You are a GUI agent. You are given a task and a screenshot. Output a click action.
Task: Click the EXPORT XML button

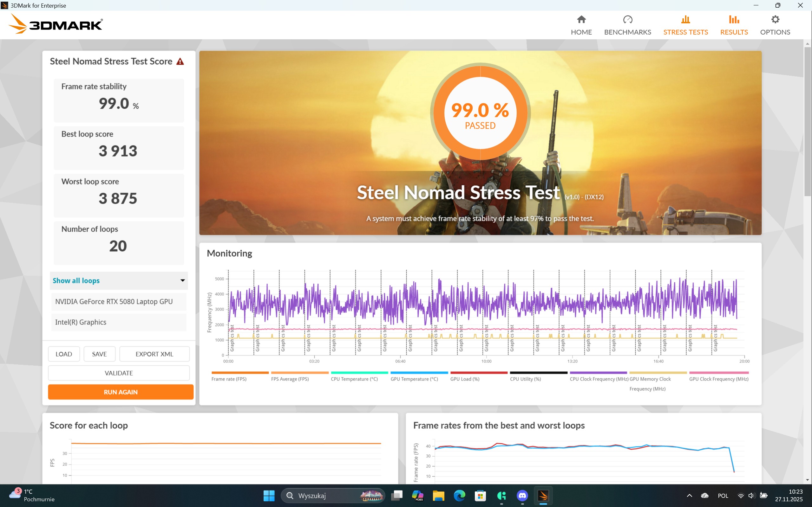(154, 354)
